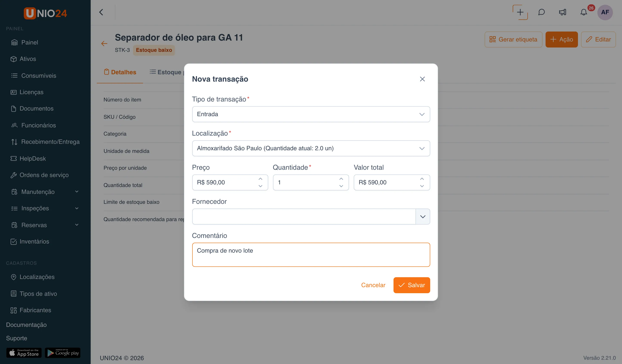Expand the Reservas submenu chevron
The width and height of the screenshot is (622, 364).
point(77,225)
